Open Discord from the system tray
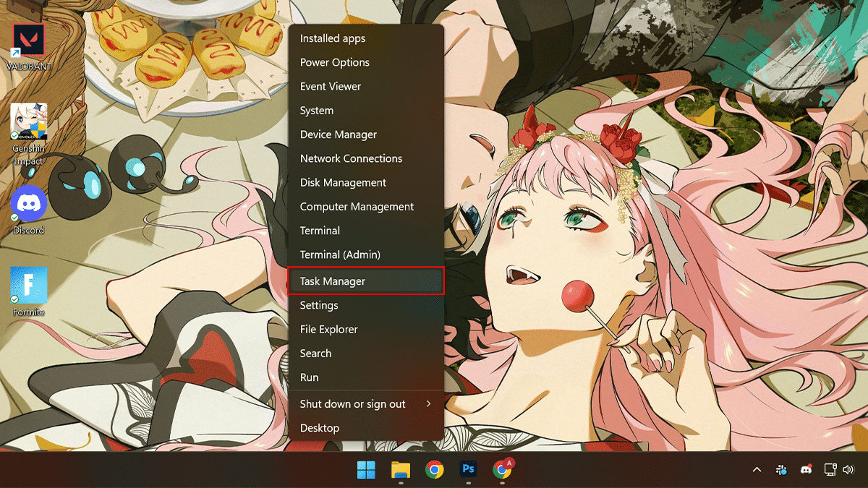The height and width of the screenshot is (488, 868). tap(806, 470)
